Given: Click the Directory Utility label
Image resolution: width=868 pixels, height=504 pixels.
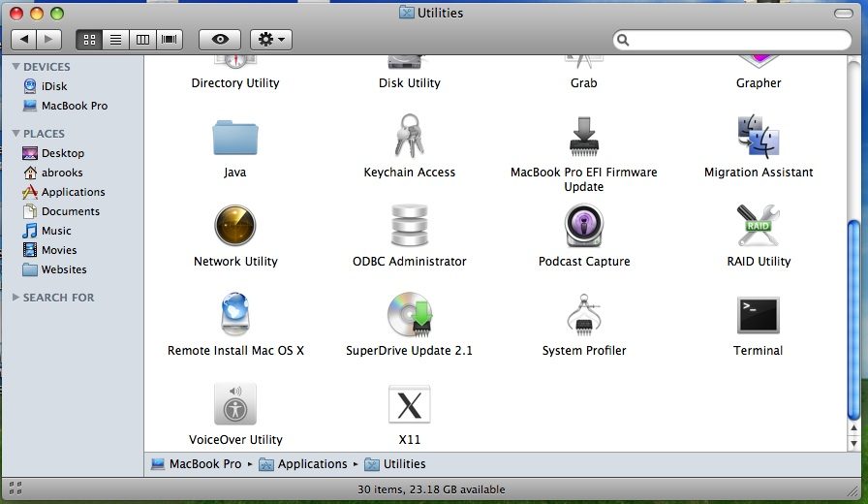Looking at the screenshot, I should (x=235, y=83).
